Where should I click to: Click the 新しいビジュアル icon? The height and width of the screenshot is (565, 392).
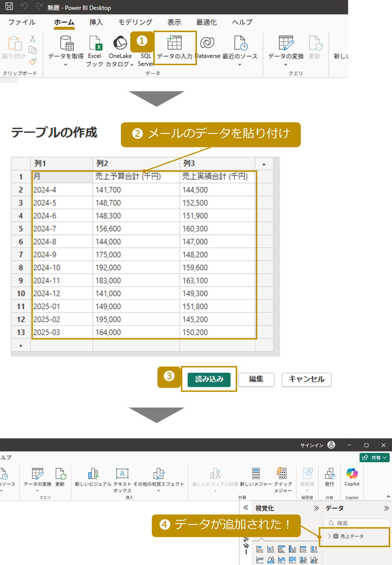click(x=93, y=474)
